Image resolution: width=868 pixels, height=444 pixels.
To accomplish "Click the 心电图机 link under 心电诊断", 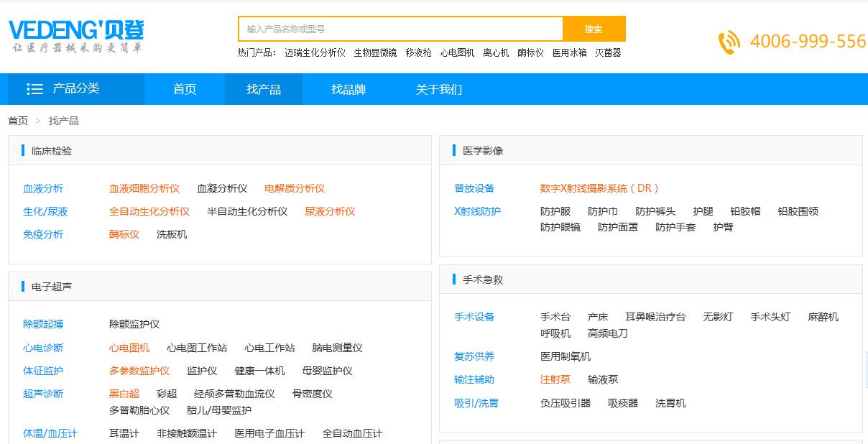I will click(x=129, y=348).
